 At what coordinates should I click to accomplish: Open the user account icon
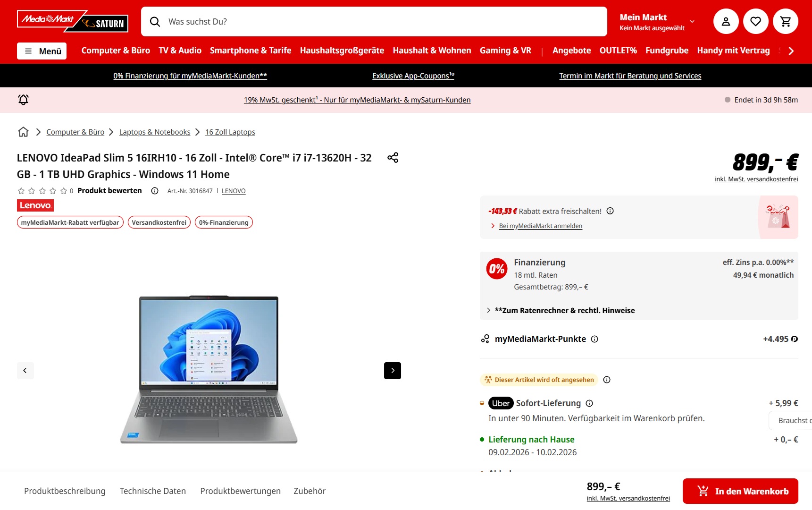coord(726,21)
